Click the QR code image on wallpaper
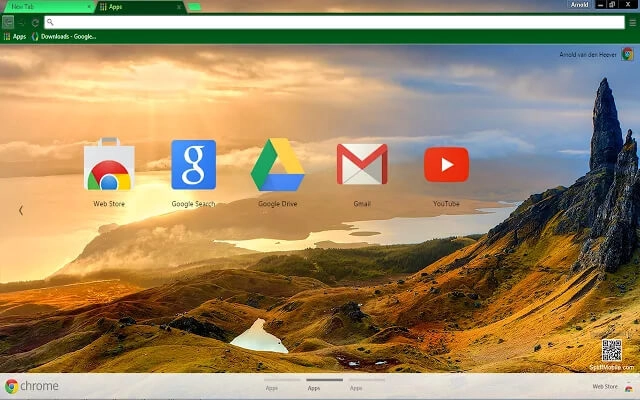 point(611,350)
